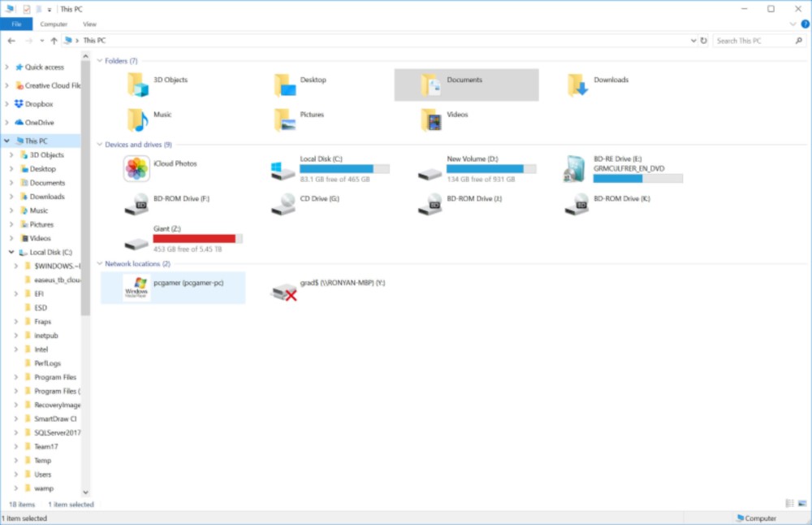Click the disconnected grad$ network drive icon

point(283,292)
